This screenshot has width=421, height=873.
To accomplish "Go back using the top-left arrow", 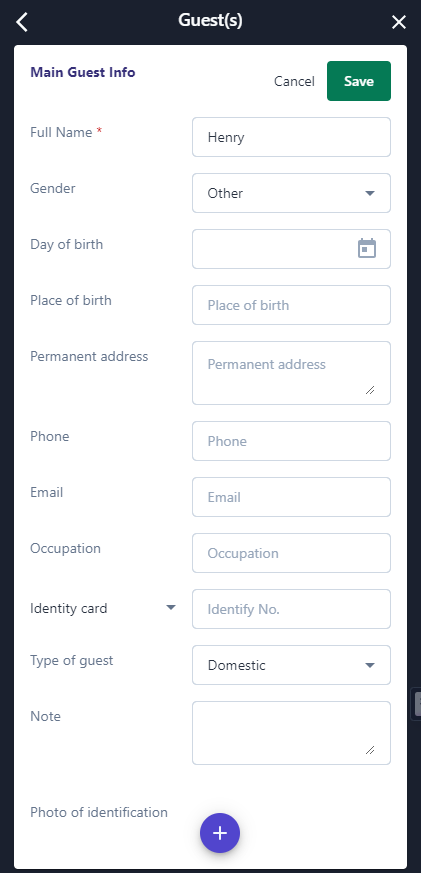I will tap(22, 22).
